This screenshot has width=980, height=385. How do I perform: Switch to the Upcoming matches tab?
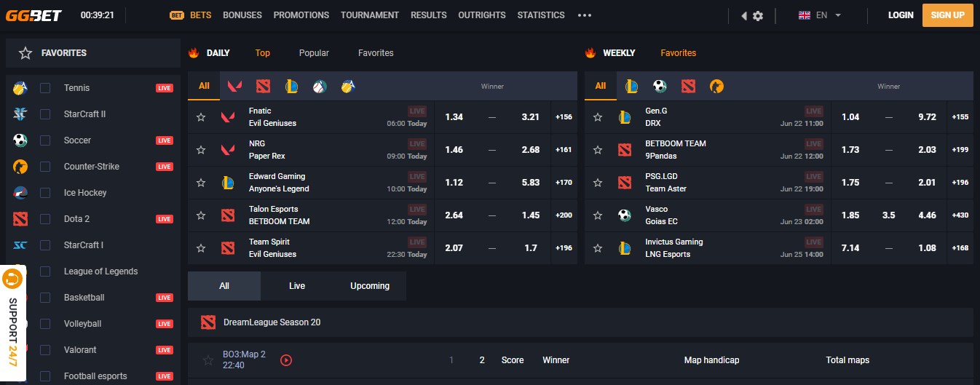click(x=370, y=286)
